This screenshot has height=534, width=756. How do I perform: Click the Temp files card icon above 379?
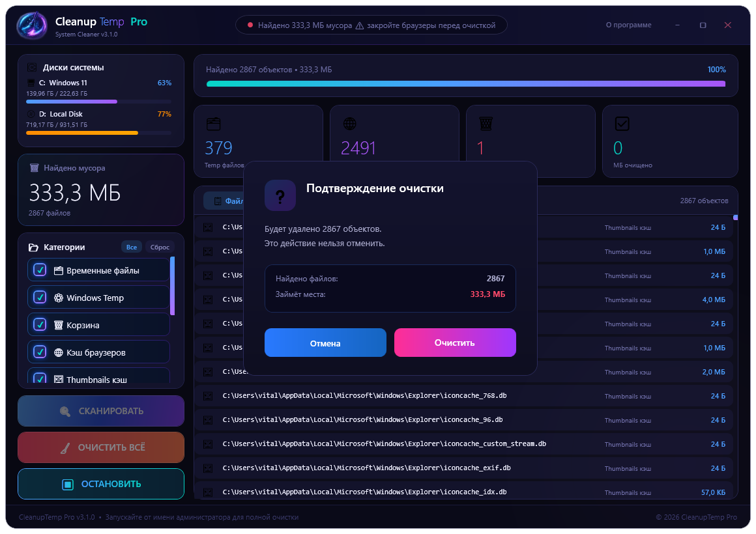click(214, 124)
